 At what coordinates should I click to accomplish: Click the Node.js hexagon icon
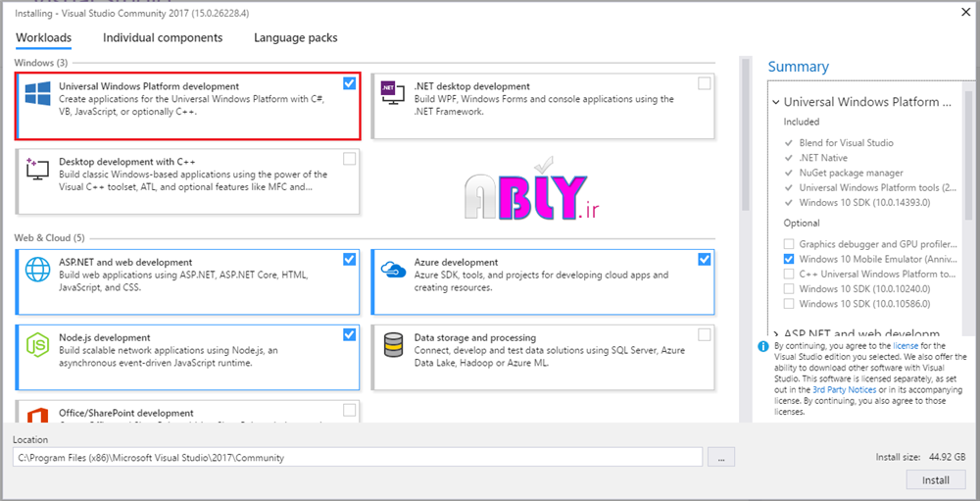(37, 345)
